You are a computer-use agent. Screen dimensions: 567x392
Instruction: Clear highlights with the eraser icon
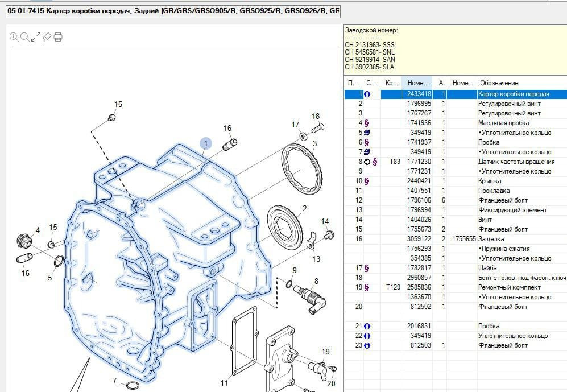coord(47,37)
